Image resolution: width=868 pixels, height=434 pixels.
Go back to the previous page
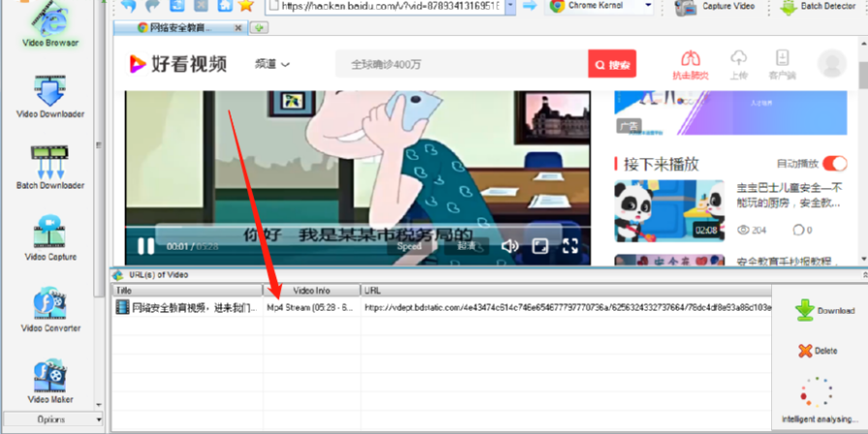pyautogui.click(x=129, y=6)
